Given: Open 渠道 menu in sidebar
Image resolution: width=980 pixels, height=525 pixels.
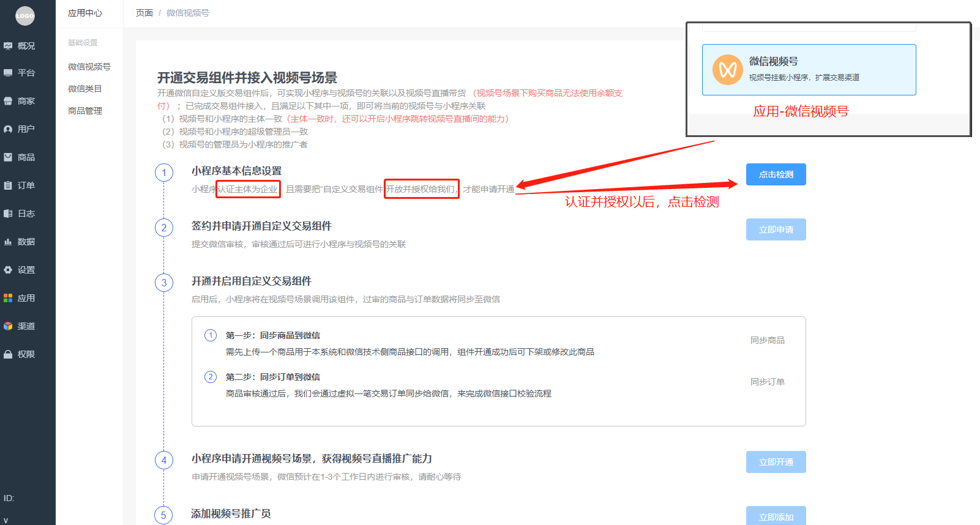Looking at the screenshot, I should click(x=28, y=326).
